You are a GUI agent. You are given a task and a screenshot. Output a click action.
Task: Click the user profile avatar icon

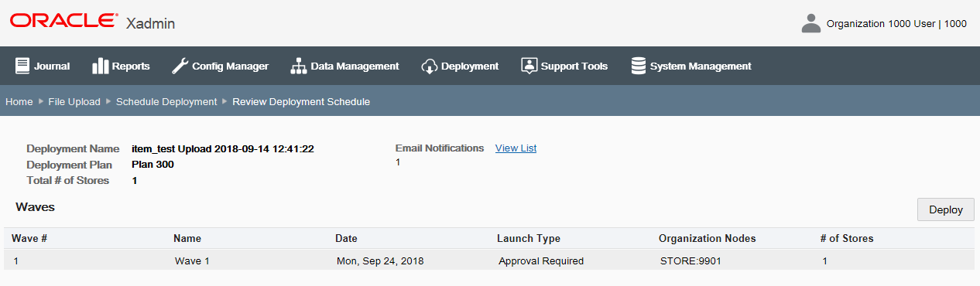click(810, 23)
